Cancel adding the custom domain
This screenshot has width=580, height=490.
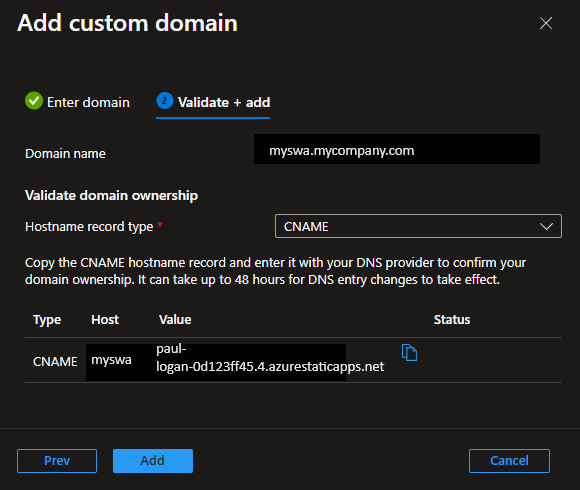(x=509, y=461)
